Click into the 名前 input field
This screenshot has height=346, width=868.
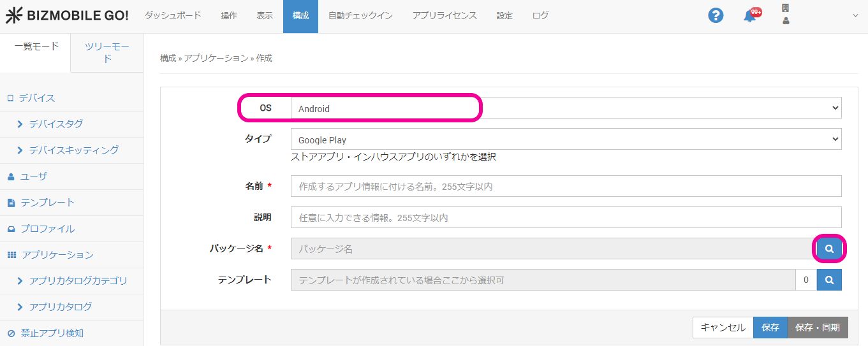(x=565, y=186)
